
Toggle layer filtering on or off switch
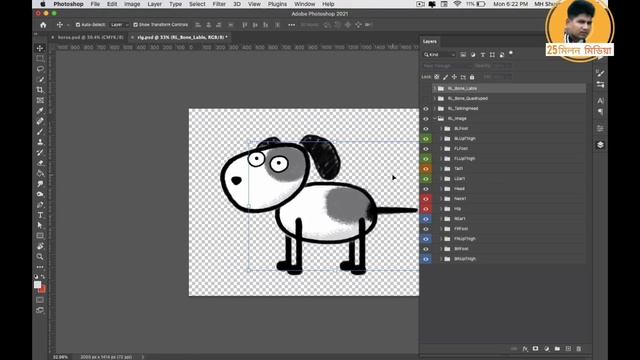(x=511, y=53)
